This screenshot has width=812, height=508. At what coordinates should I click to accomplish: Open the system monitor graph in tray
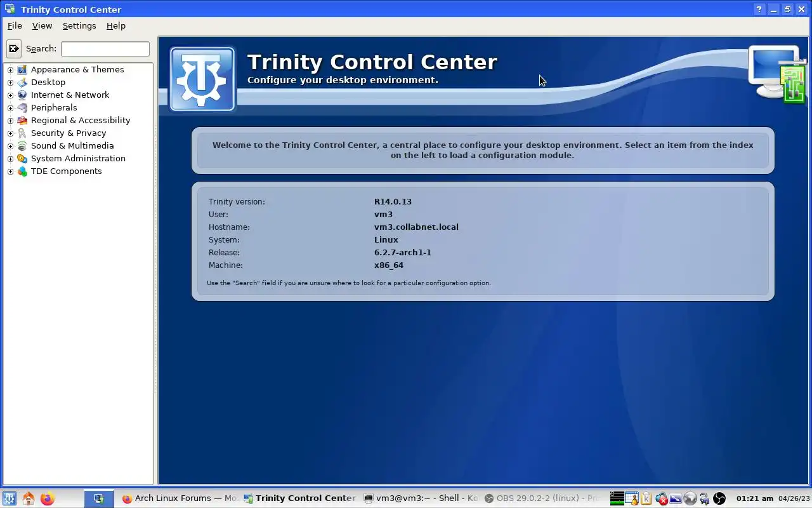tap(617, 498)
